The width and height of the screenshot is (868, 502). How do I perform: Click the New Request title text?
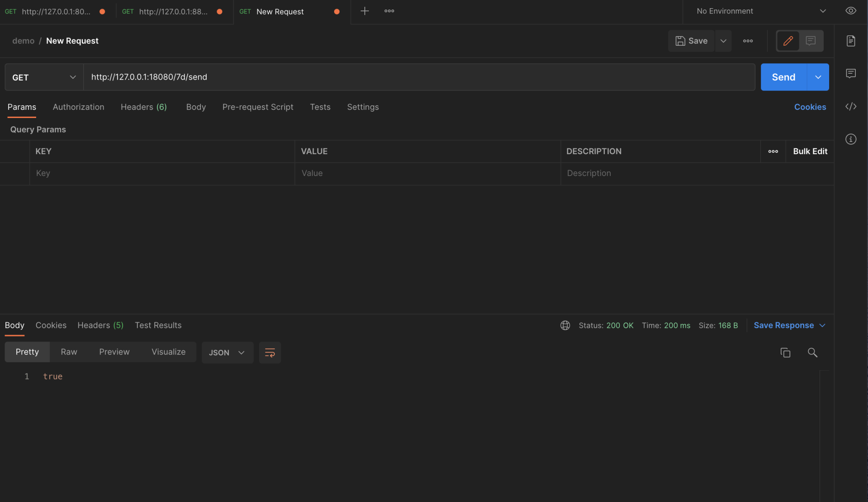pos(72,41)
